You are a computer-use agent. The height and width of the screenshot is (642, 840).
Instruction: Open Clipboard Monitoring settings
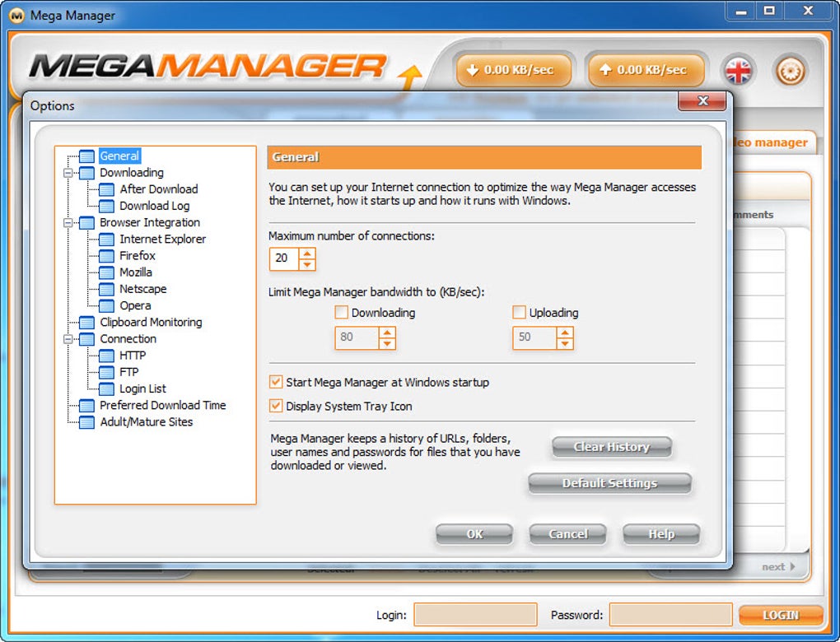pyautogui.click(x=151, y=322)
